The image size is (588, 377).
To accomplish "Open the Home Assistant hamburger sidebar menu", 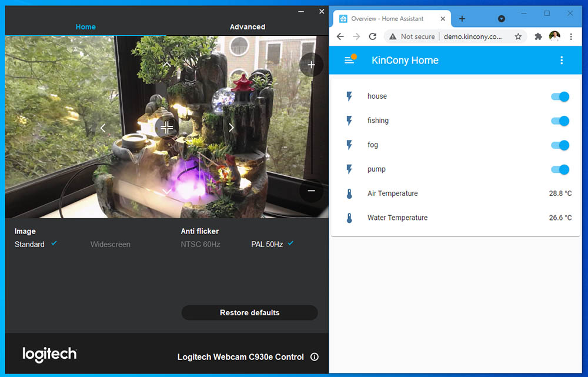I will tap(349, 61).
